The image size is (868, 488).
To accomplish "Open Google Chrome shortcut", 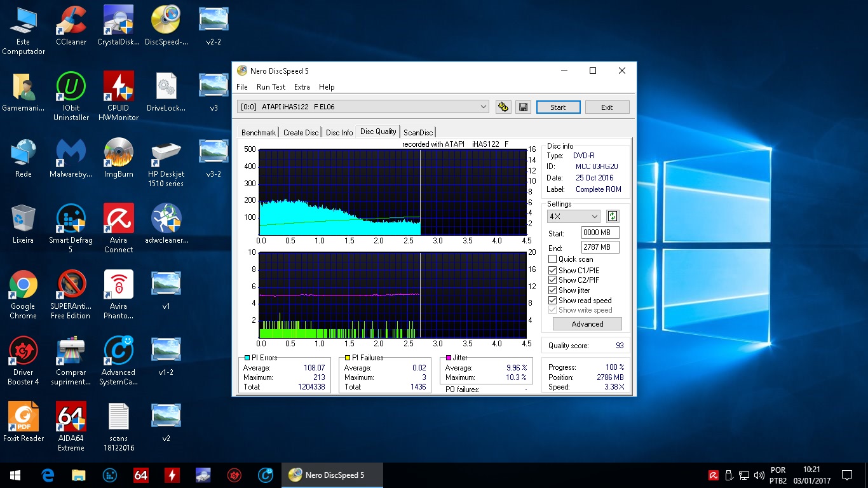I will (24, 295).
